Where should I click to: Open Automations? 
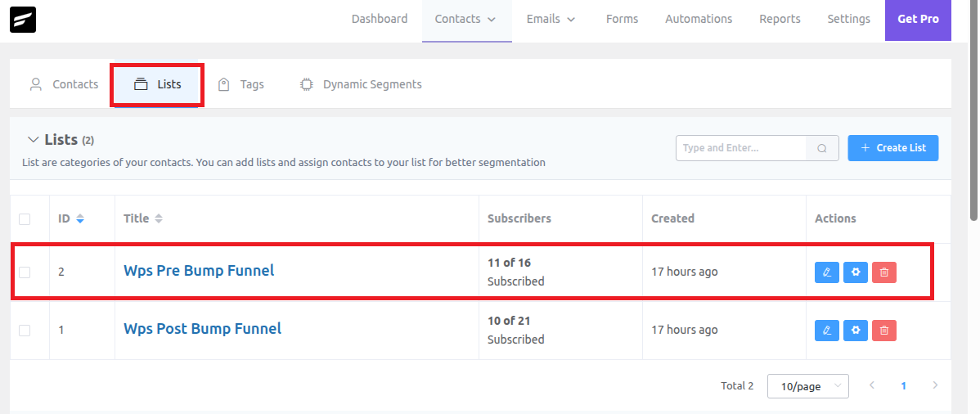click(x=699, y=20)
